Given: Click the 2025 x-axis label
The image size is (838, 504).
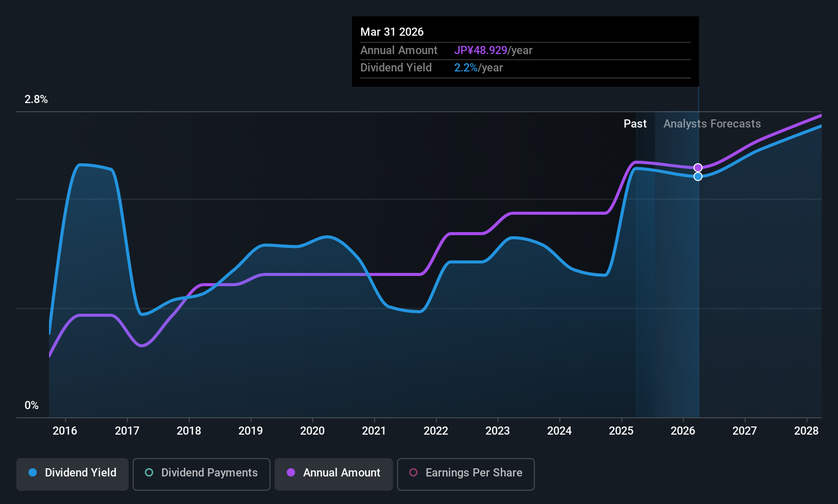Looking at the screenshot, I should pyautogui.click(x=621, y=431).
